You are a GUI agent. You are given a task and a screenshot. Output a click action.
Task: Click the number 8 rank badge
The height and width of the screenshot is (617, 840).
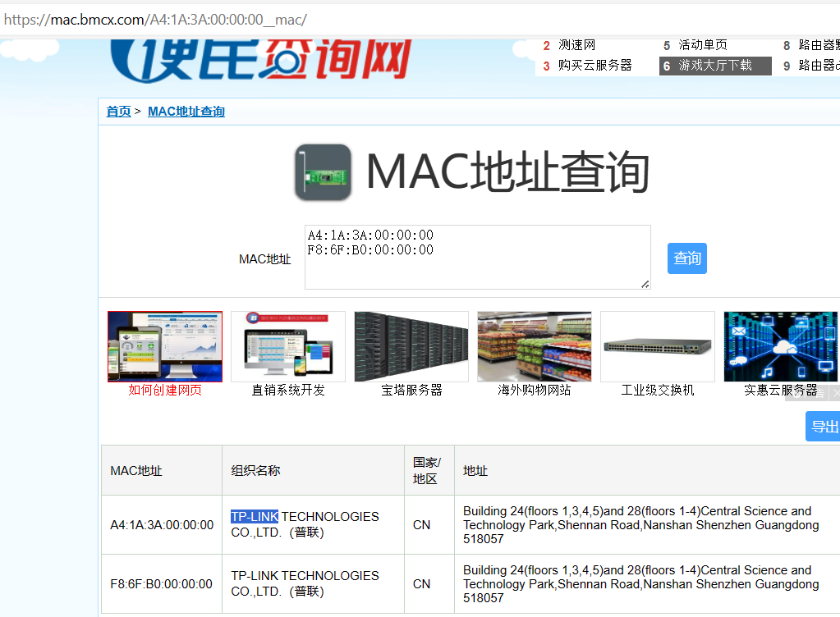point(787,45)
